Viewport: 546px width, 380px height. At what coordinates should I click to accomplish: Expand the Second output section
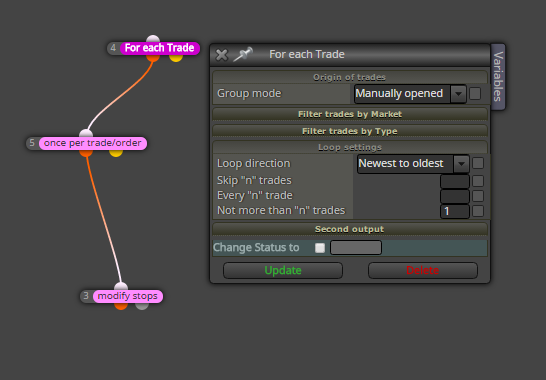(x=350, y=229)
